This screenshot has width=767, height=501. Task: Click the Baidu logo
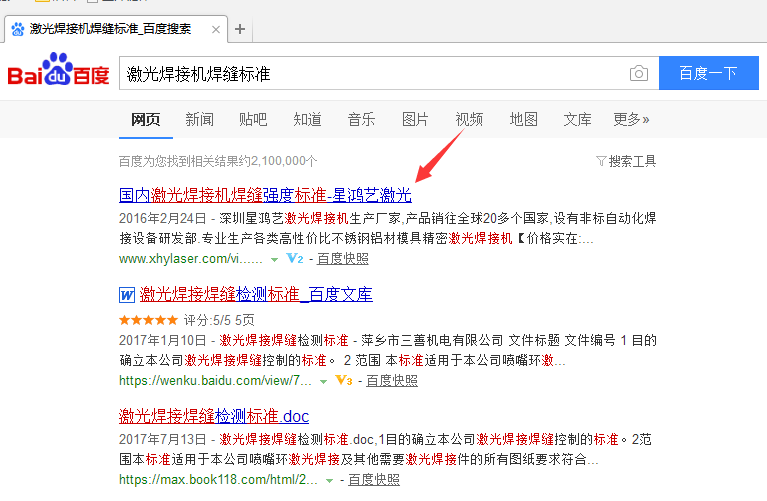click(x=58, y=69)
